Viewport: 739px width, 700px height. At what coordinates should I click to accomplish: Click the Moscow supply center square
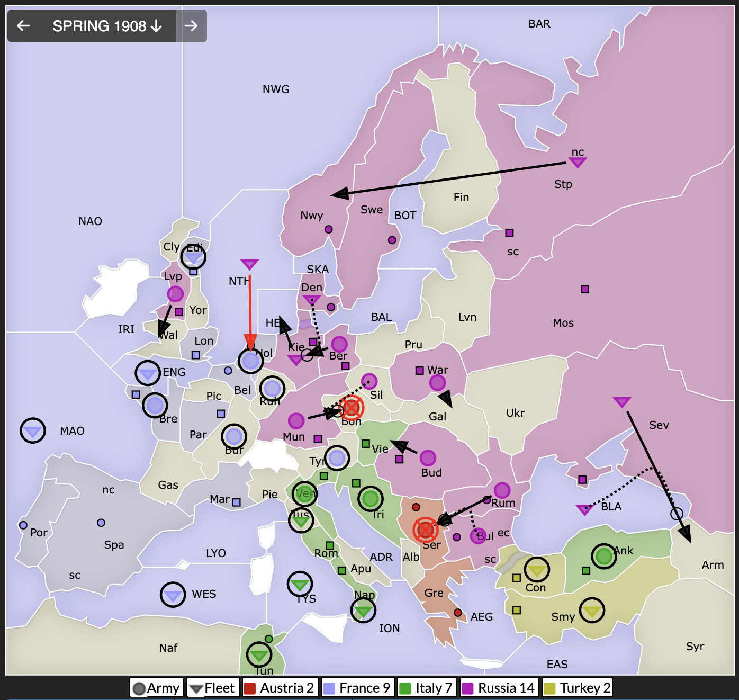[x=585, y=289]
